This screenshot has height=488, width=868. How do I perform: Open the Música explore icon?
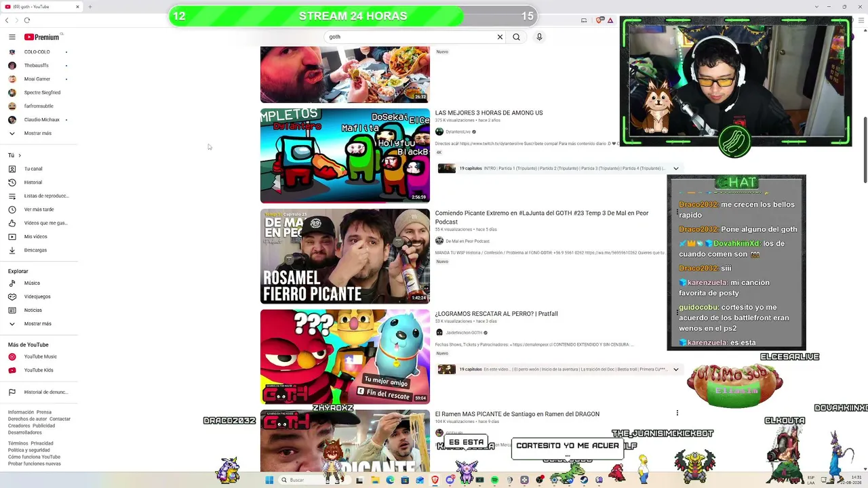click(12, 283)
